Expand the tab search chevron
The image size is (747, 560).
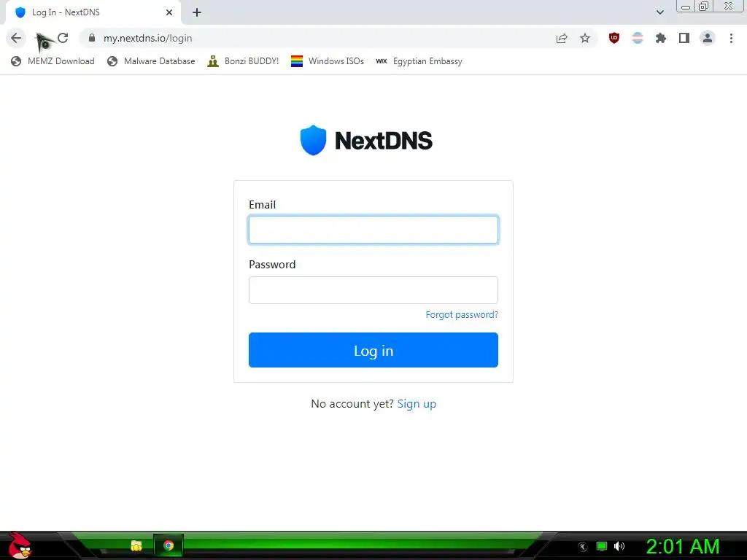tap(659, 12)
